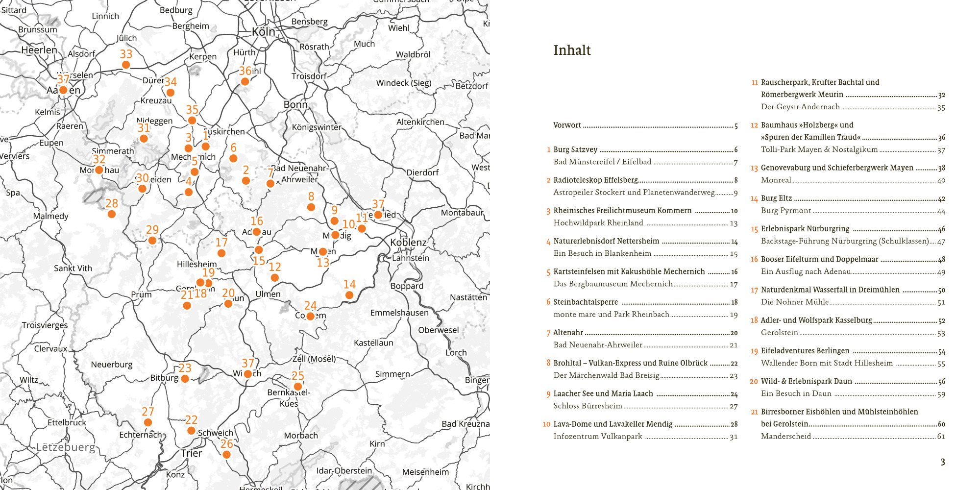
Task: Go to Burg Eltz chapter entry
Action: [x=776, y=198]
